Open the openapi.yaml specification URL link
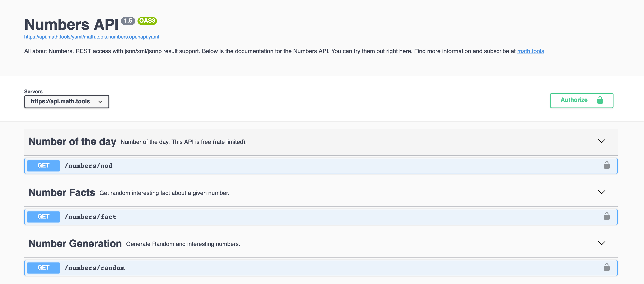Image resolution: width=644 pixels, height=284 pixels. (92, 37)
